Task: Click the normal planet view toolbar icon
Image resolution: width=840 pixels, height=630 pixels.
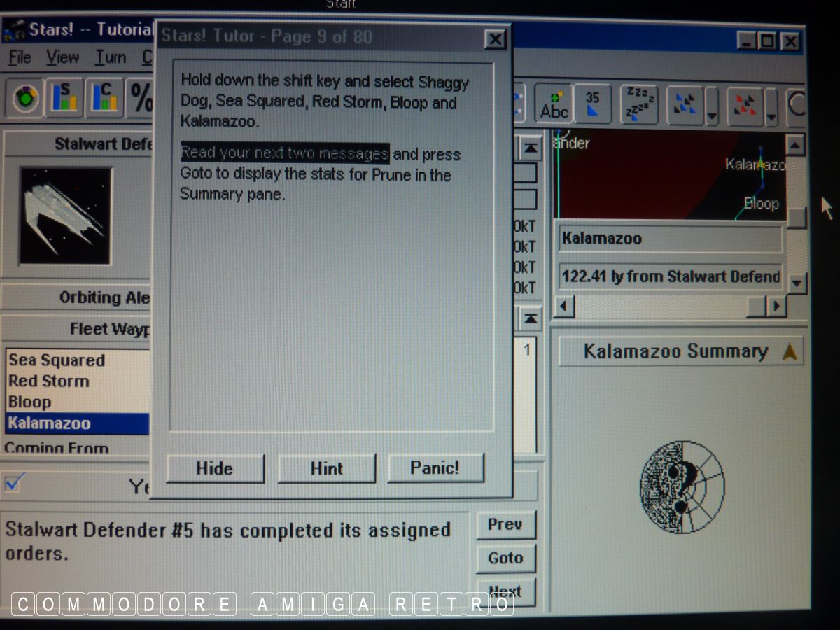Action: pyautogui.click(x=27, y=99)
